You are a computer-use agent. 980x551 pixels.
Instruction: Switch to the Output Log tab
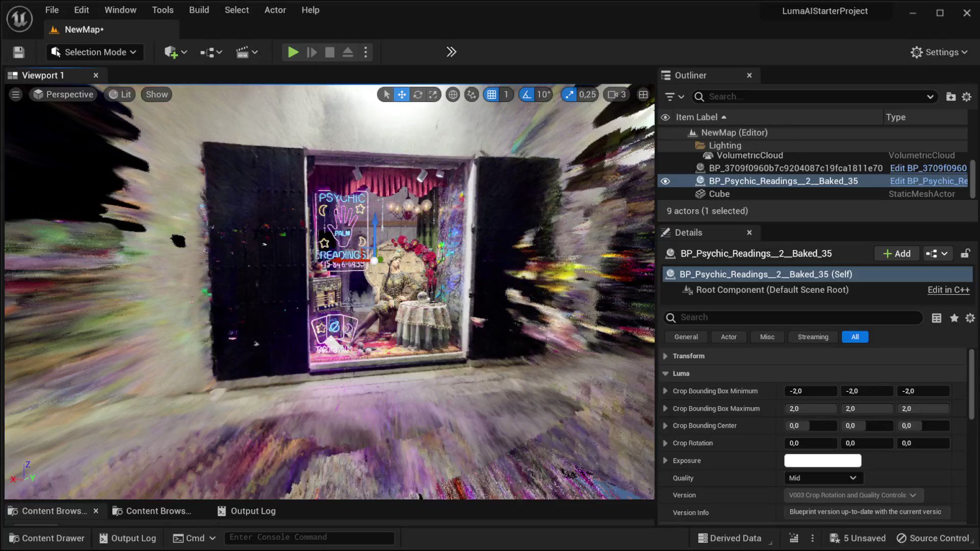[x=253, y=511]
